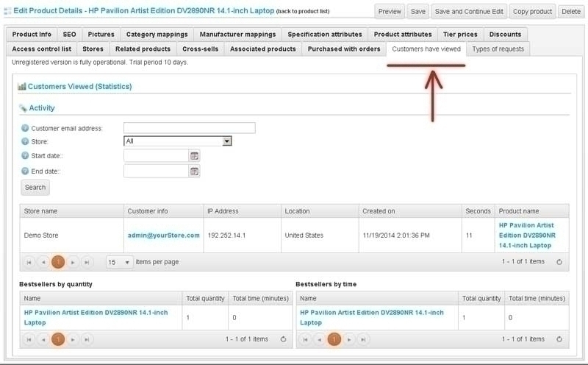588x365 pixels.
Task: Go to last page of activity grid
Action: (87, 262)
